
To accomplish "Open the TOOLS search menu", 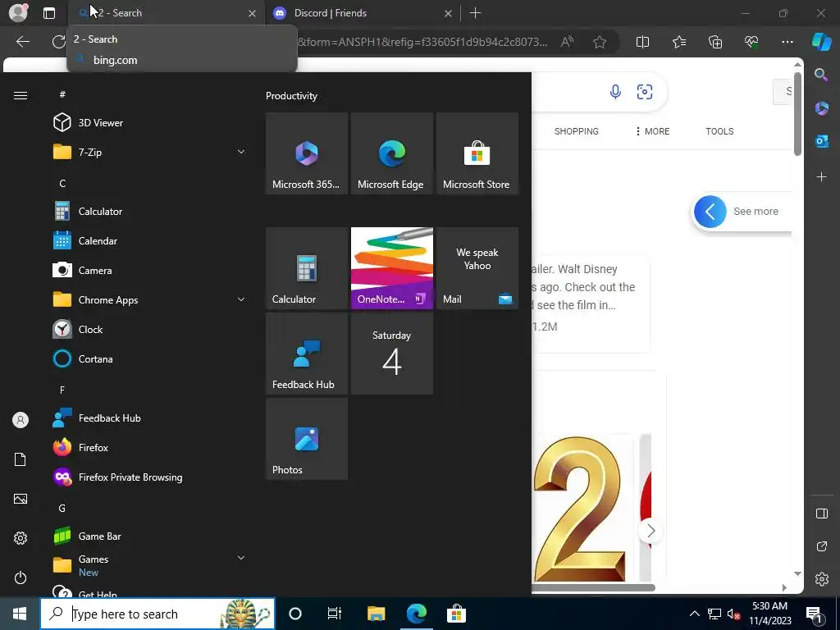I will click(x=719, y=131).
